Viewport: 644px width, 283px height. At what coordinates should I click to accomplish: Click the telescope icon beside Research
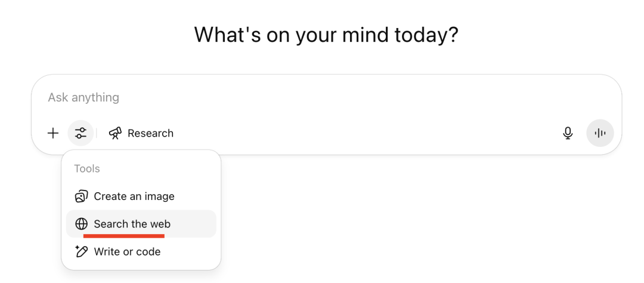(116, 133)
